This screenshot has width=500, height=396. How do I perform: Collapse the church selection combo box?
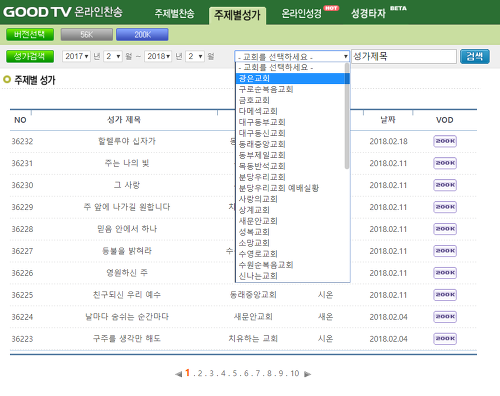click(x=292, y=56)
